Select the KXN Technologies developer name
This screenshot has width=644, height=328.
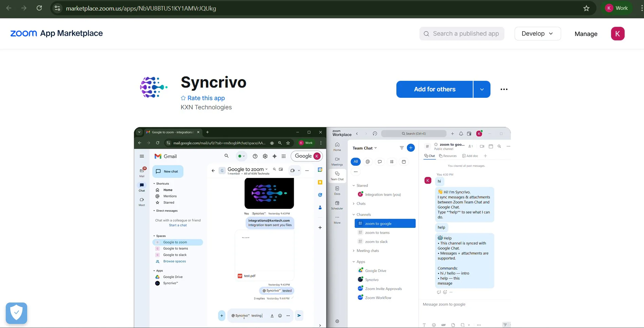coord(206,107)
